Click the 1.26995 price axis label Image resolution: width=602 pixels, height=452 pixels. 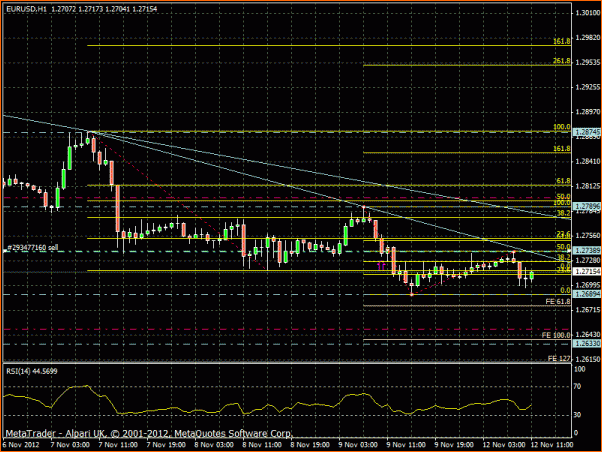point(587,285)
